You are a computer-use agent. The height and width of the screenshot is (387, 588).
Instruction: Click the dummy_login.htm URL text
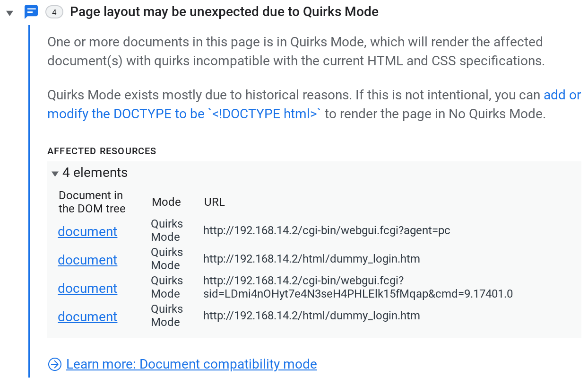point(311,259)
